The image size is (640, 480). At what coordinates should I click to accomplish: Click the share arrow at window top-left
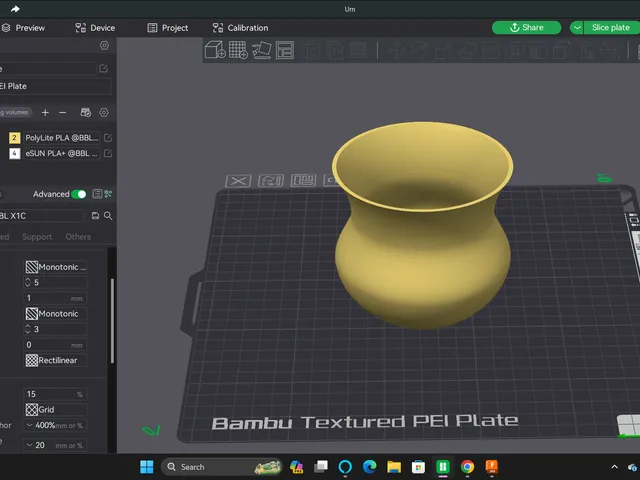pos(15,9)
